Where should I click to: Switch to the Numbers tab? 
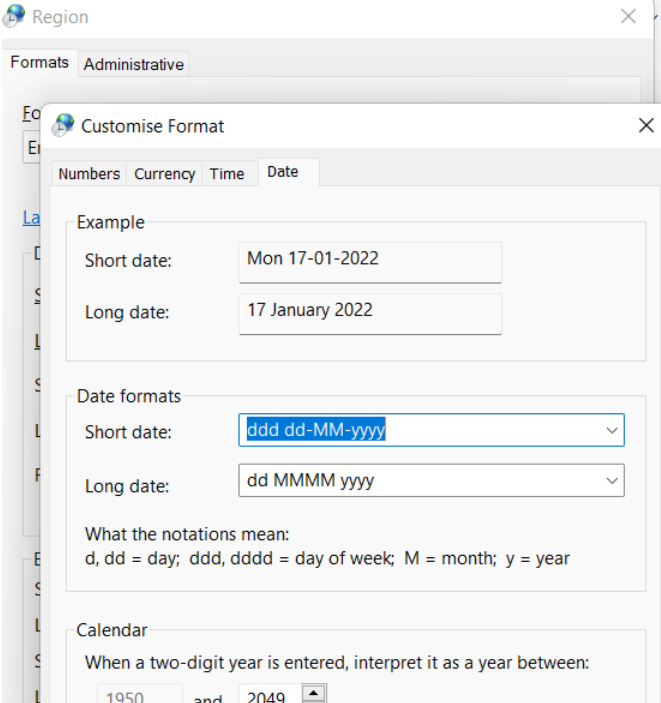[89, 174]
